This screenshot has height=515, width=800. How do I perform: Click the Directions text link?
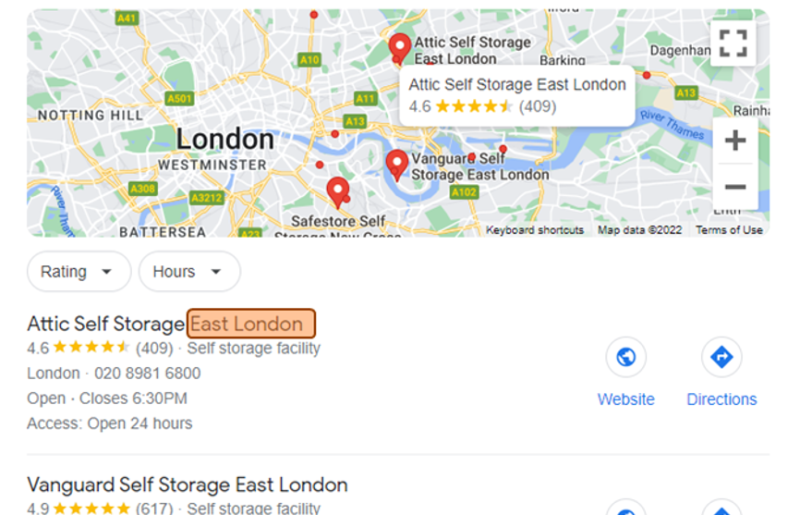pyautogui.click(x=721, y=399)
